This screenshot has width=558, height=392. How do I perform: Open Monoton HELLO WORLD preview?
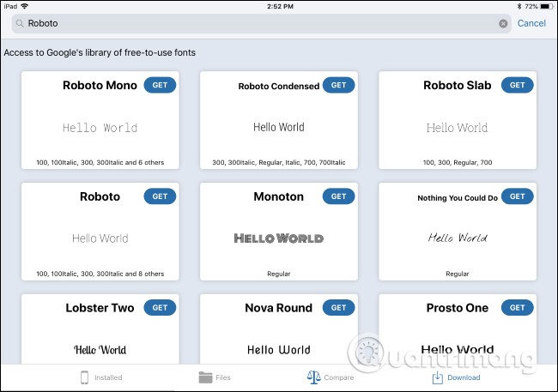tap(279, 238)
